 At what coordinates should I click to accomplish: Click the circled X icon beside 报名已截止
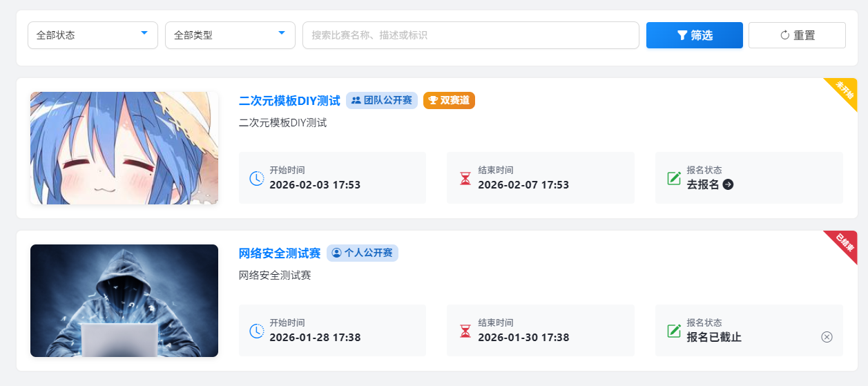point(827,337)
